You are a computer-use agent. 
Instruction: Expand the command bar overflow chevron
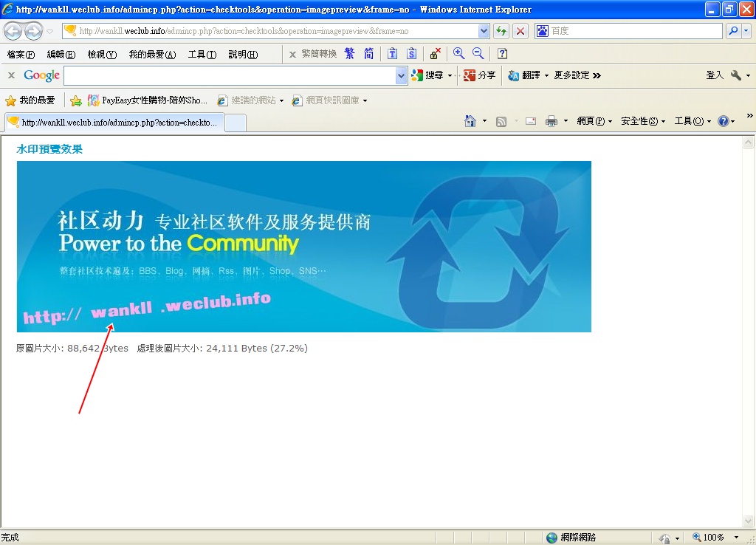point(749,116)
